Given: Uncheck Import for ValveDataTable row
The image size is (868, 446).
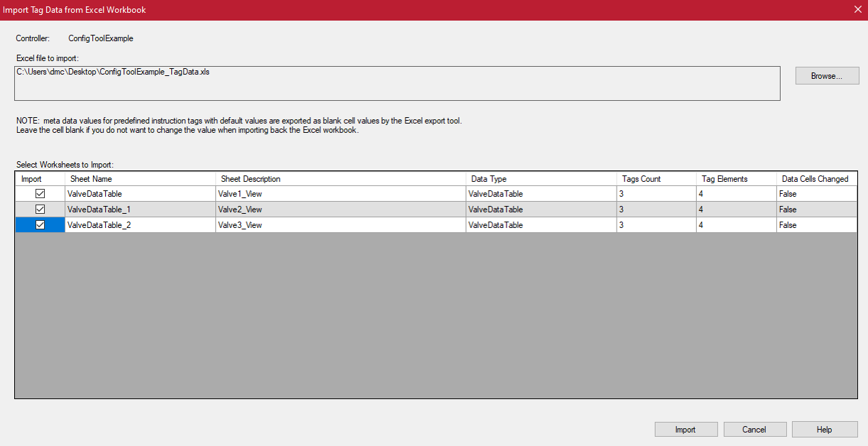Looking at the screenshot, I should pyautogui.click(x=40, y=194).
